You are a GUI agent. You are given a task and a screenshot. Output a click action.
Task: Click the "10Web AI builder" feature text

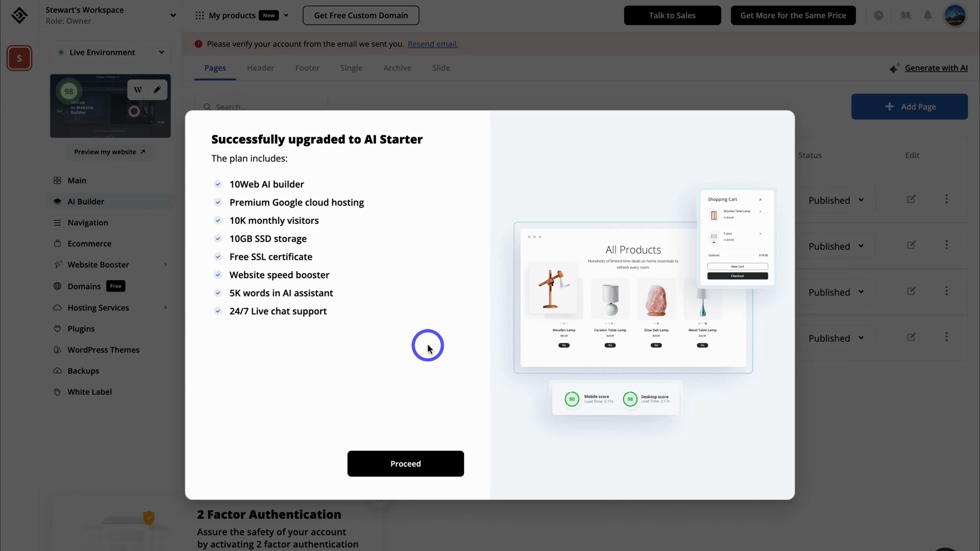point(266,184)
